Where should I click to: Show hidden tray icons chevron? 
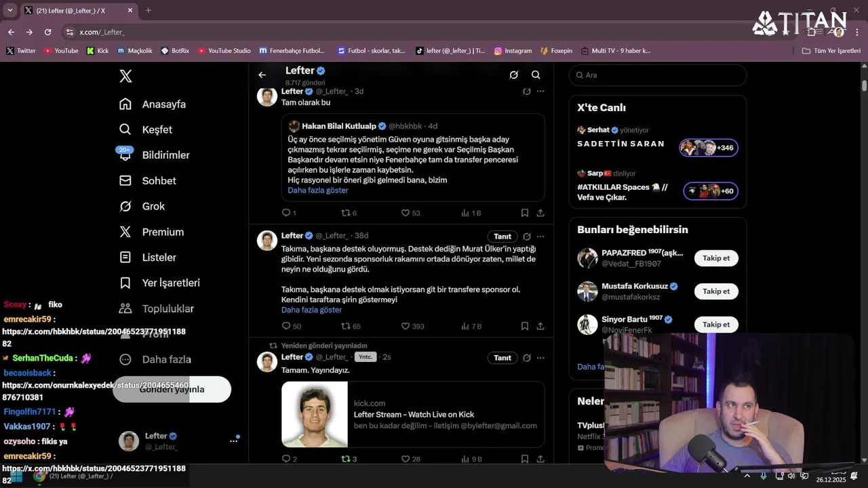pos(747,476)
